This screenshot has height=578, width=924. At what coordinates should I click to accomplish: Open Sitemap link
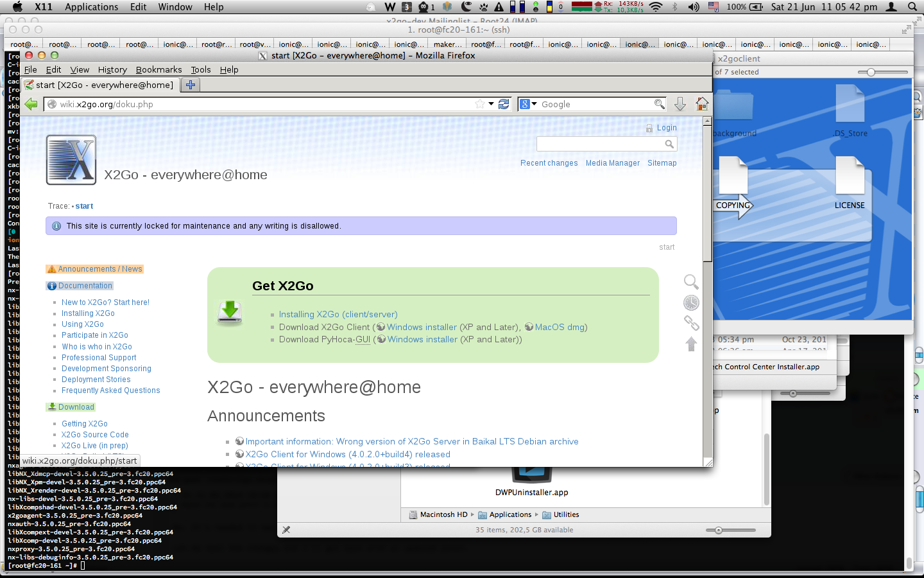(662, 163)
